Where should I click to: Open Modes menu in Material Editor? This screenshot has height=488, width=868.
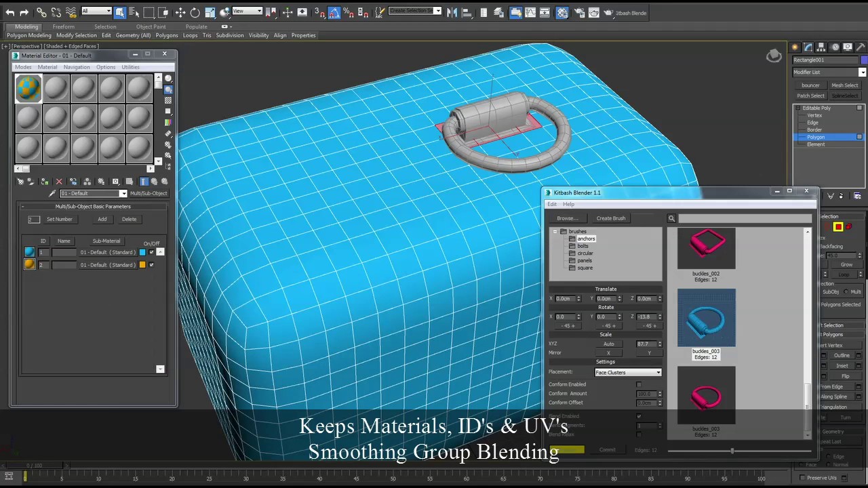(23, 67)
